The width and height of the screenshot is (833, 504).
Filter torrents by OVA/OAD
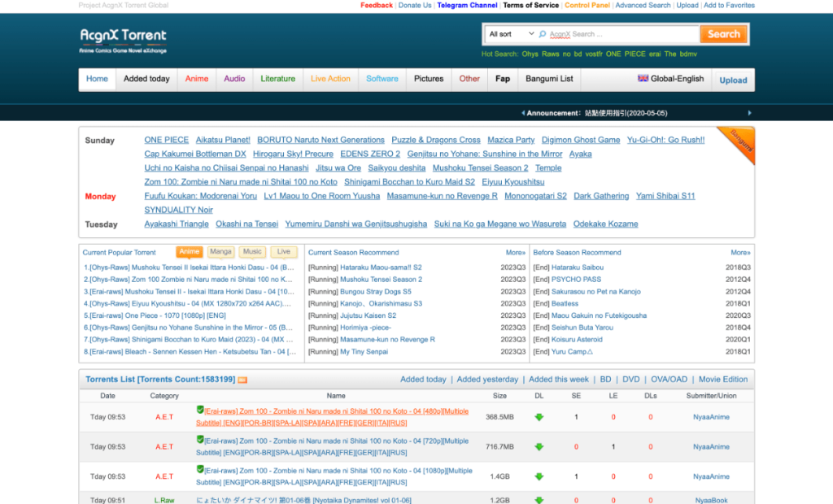coord(669,379)
